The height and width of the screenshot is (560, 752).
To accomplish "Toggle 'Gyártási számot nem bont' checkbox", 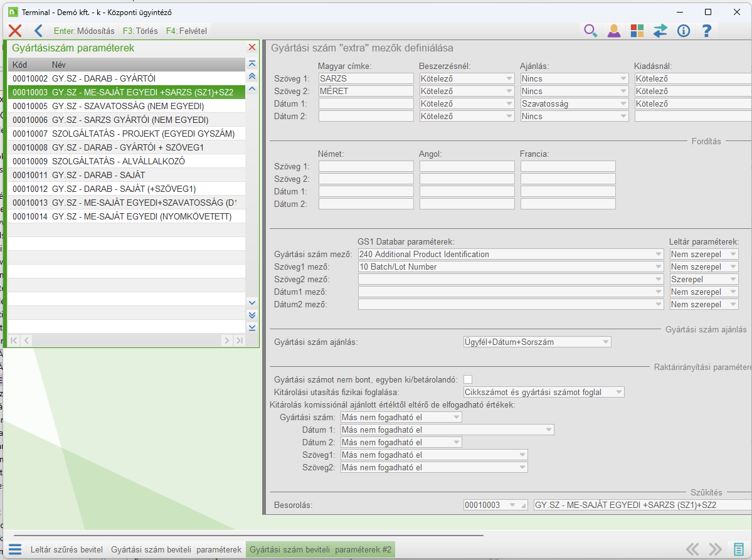I will click(467, 379).
